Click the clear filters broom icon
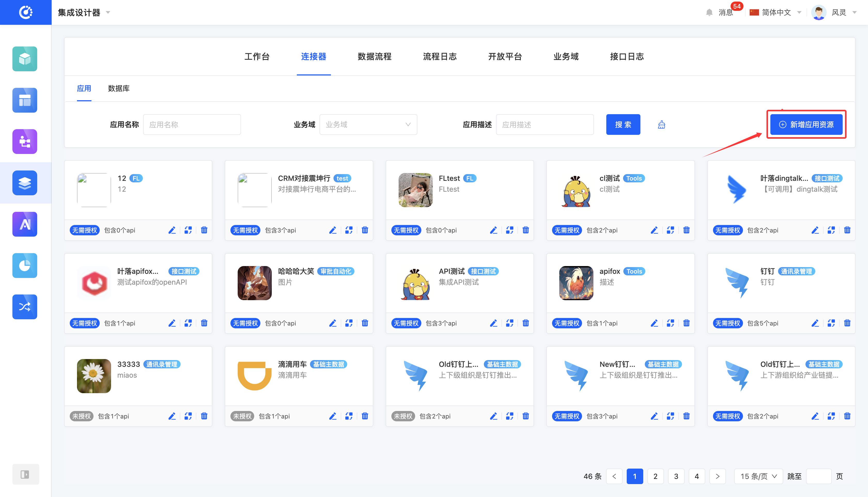The height and width of the screenshot is (497, 868). [x=662, y=125]
